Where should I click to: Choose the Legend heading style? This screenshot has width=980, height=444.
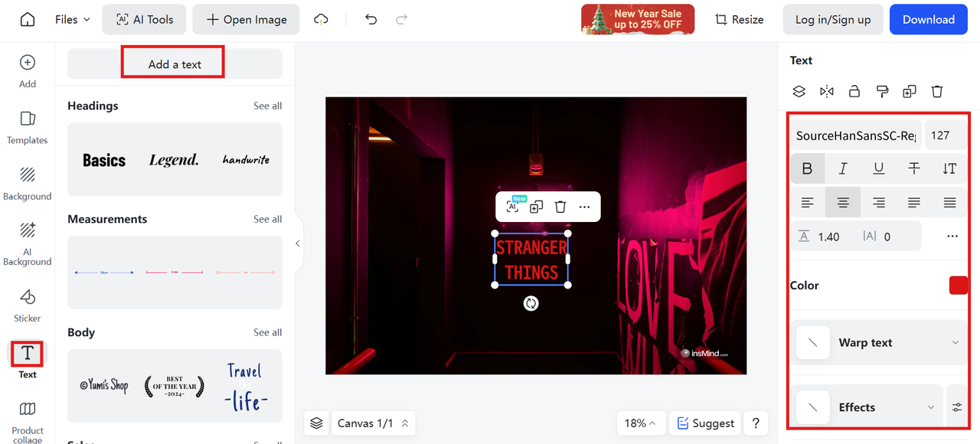[174, 160]
